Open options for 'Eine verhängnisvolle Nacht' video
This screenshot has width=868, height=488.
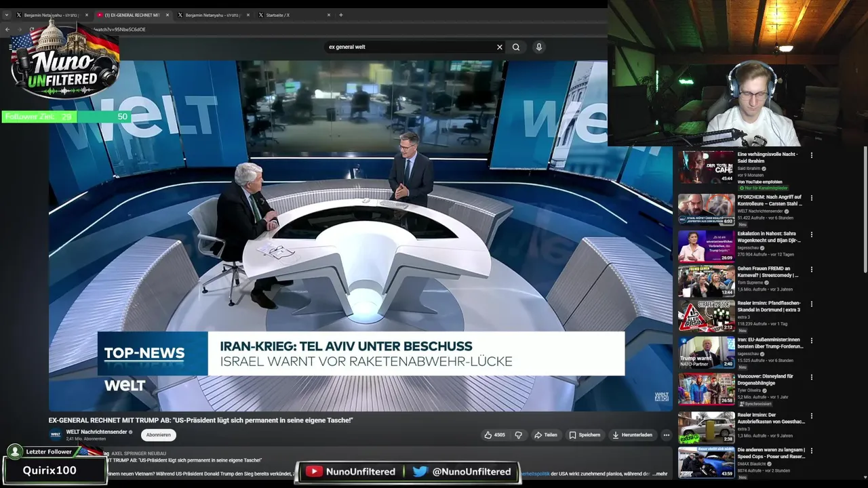[x=812, y=155]
